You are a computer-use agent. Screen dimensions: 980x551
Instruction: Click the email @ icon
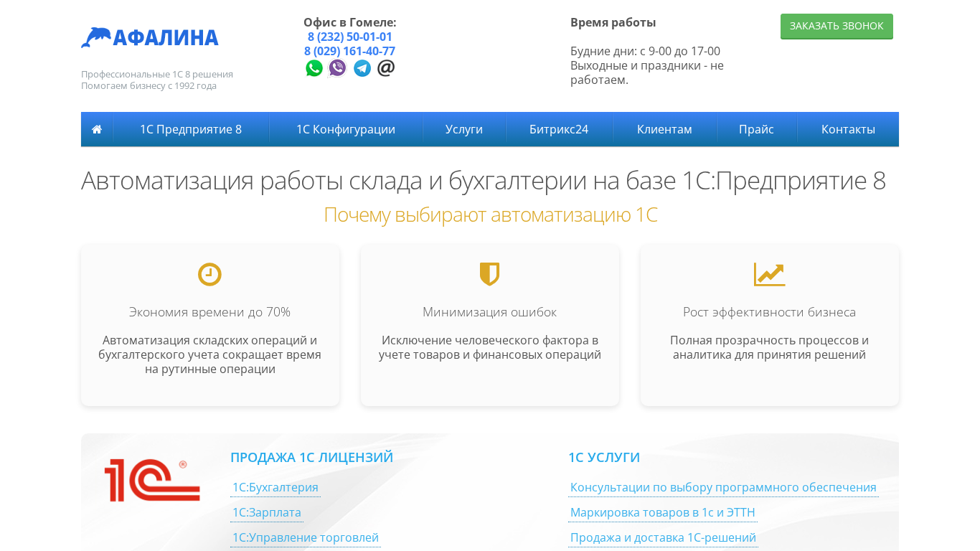[x=386, y=68]
